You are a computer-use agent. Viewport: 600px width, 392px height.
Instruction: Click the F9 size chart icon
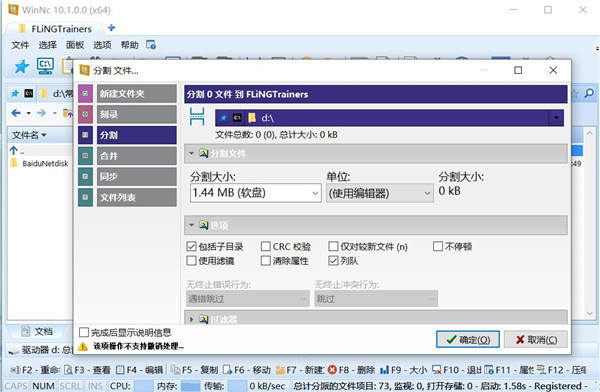385,370
